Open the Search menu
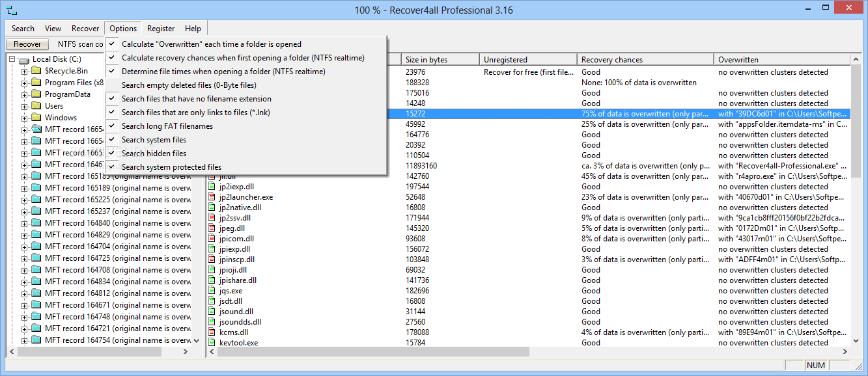The height and width of the screenshot is (376, 868). [x=23, y=29]
